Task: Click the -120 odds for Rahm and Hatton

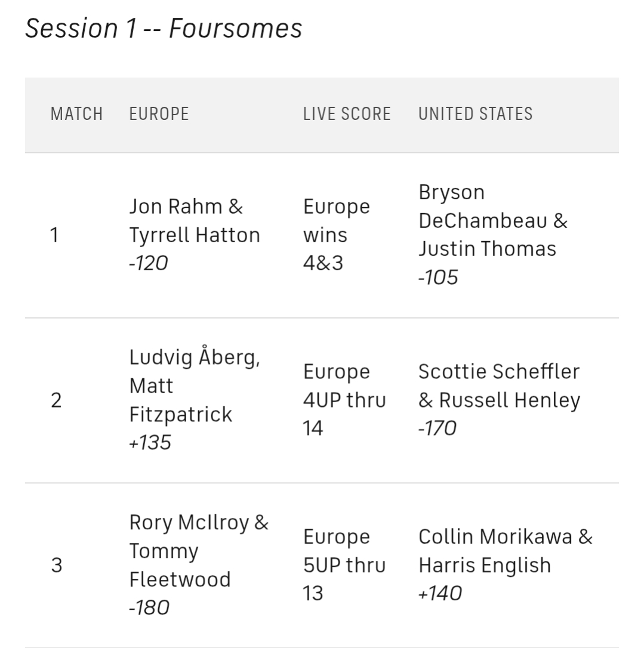Action: (x=148, y=263)
